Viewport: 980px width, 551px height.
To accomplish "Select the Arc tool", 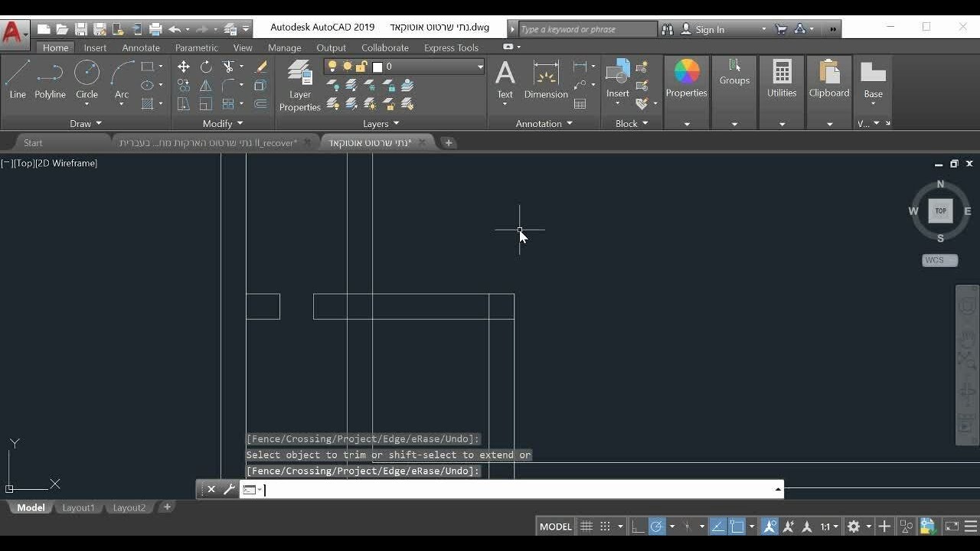I will click(x=122, y=80).
